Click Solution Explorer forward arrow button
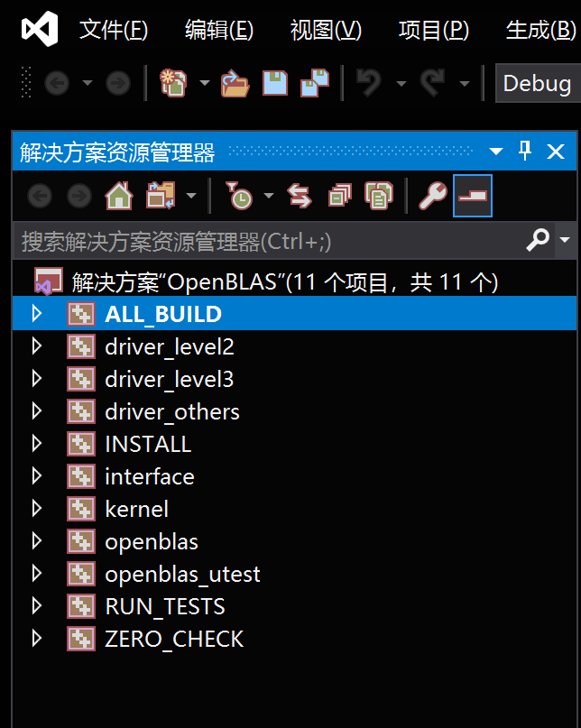The height and width of the screenshot is (728, 581). pos(79,196)
